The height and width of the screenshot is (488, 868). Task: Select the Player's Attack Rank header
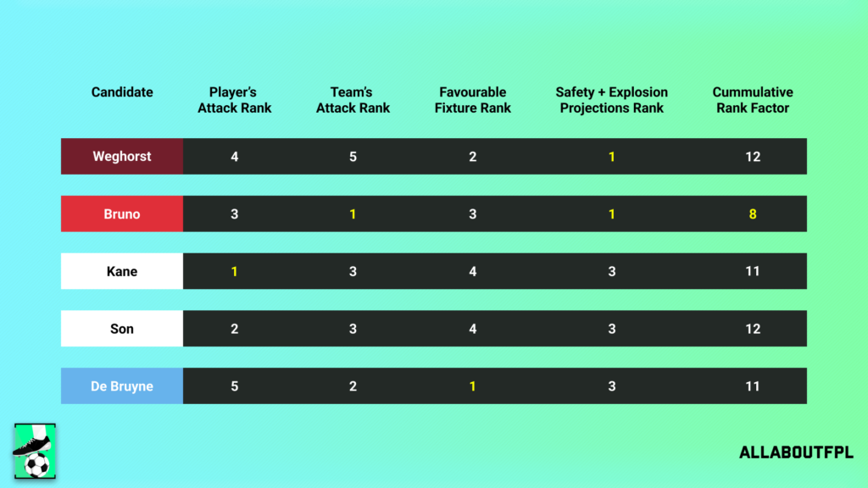[234, 100]
